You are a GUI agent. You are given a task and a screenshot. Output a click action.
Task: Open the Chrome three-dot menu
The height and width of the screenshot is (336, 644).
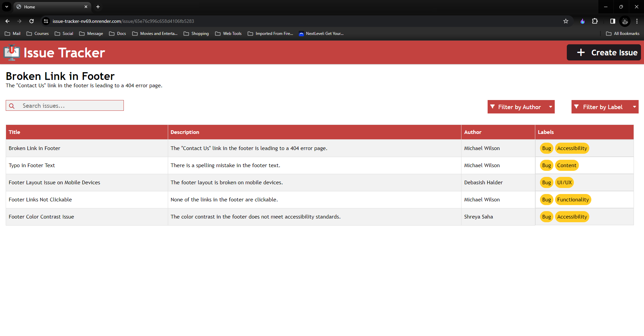[x=637, y=21]
